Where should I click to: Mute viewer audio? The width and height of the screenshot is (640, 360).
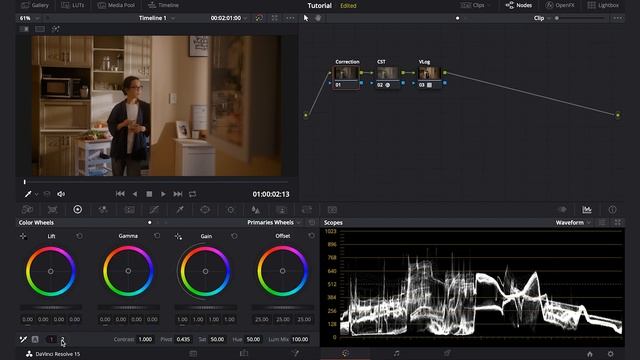(61, 194)
